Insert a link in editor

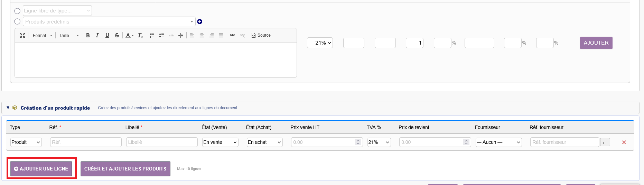[233, 35]
